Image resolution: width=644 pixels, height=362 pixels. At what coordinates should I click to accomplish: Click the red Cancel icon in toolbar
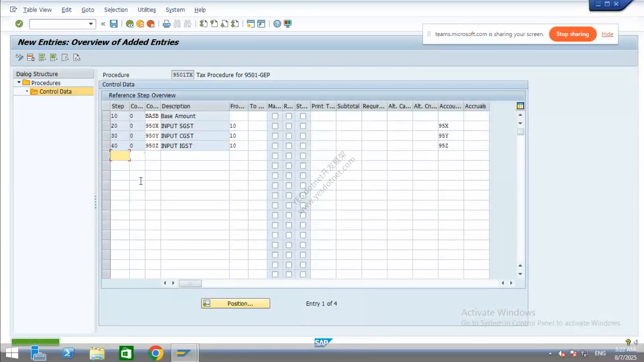151,24
